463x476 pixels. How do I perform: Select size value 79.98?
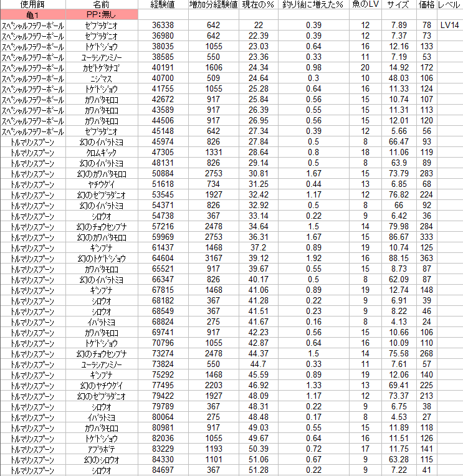click(x=399, y=226)
